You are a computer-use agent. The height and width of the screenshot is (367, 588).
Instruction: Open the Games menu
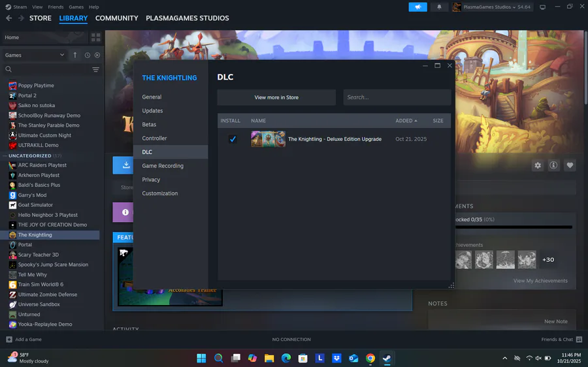tap(76, 7)
